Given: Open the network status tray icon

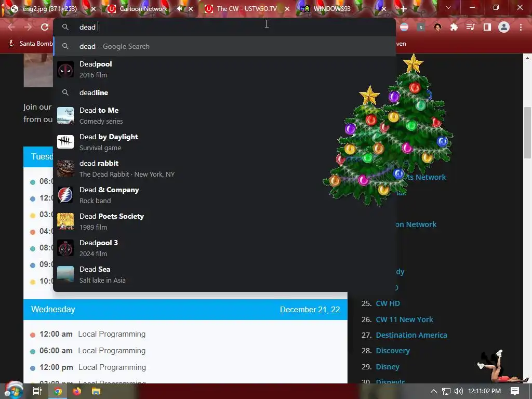Looking at the screenshot, I should click(x=446, y=391).
